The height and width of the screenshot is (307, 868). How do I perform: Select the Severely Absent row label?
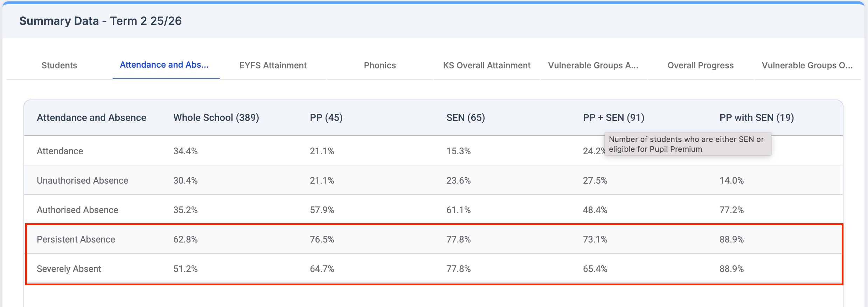click(x=69, y=269)
